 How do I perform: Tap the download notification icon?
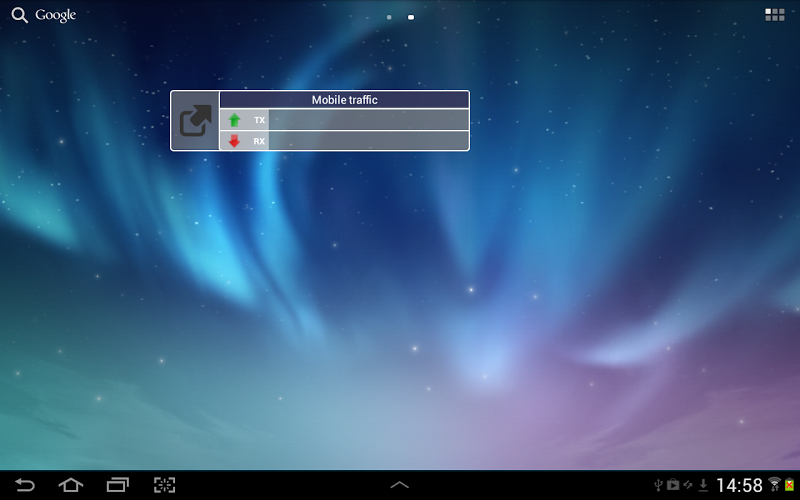click(x=703, y=485)
